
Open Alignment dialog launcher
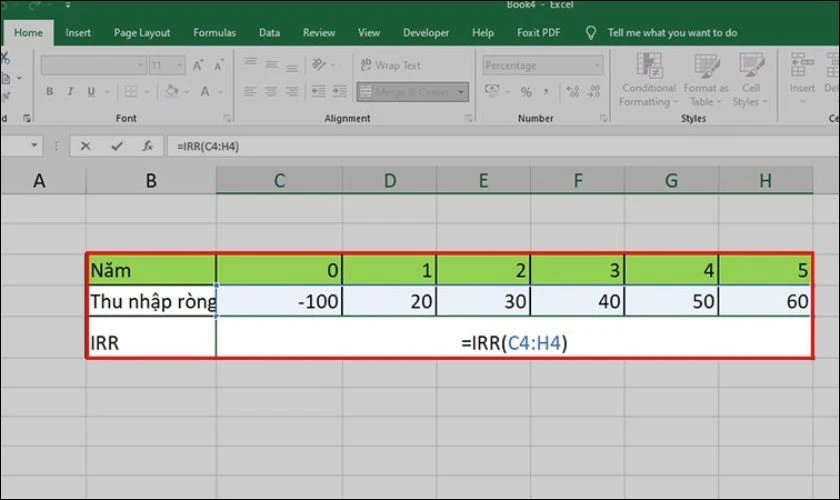coord(469,118)
